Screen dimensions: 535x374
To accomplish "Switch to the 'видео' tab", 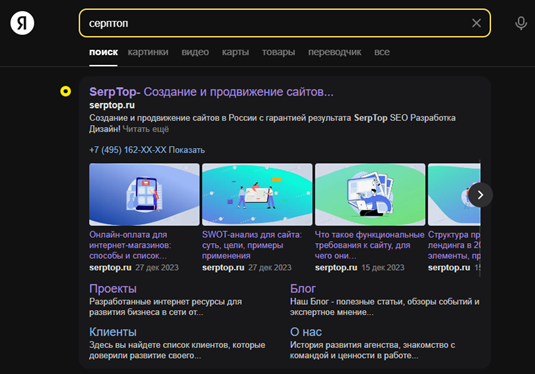I will coord(195,52).
